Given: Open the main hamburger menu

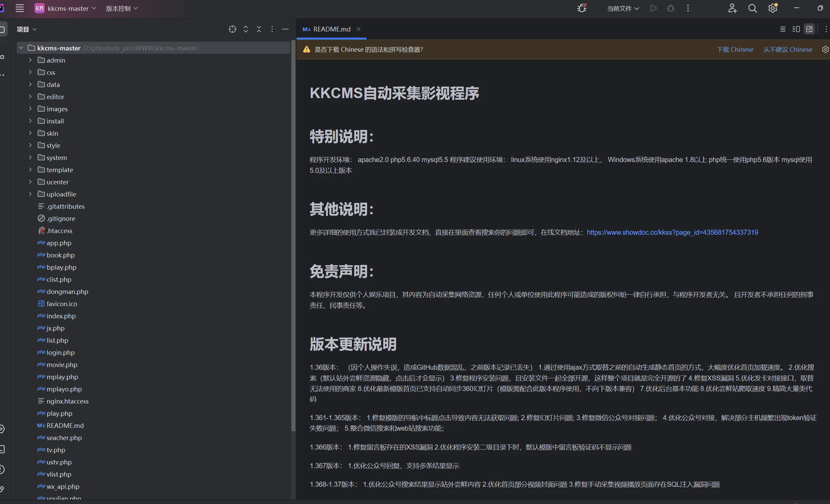Looking at the screenshot, I should [x=20, y=8].
